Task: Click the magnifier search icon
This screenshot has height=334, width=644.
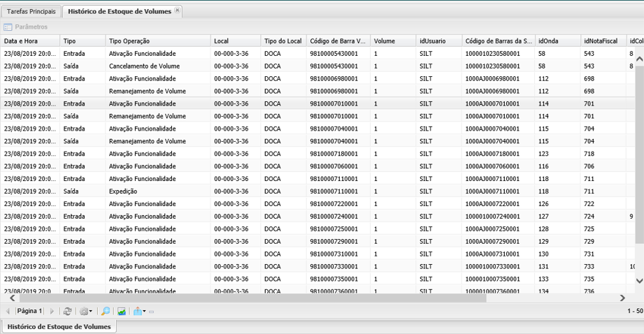Action: 106,312
